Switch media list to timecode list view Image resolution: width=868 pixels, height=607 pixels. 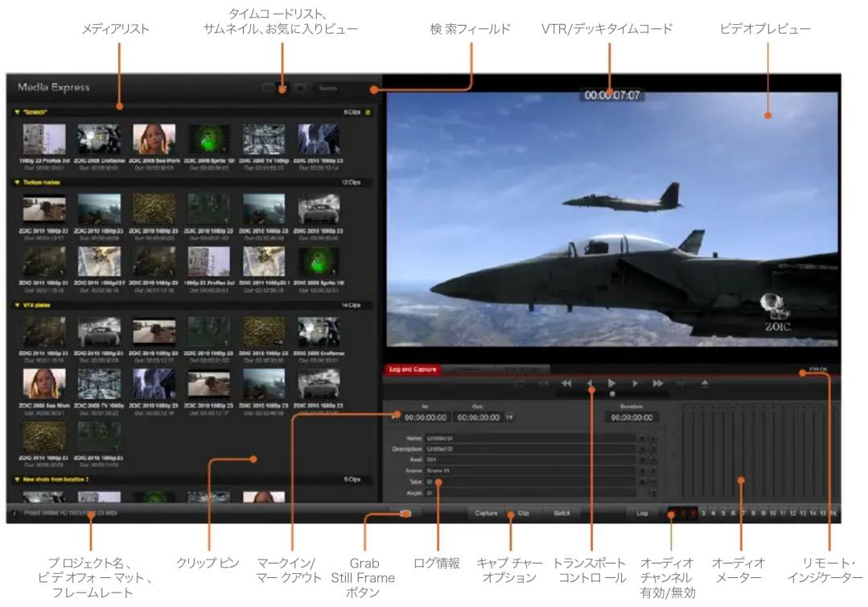point(269,88)
